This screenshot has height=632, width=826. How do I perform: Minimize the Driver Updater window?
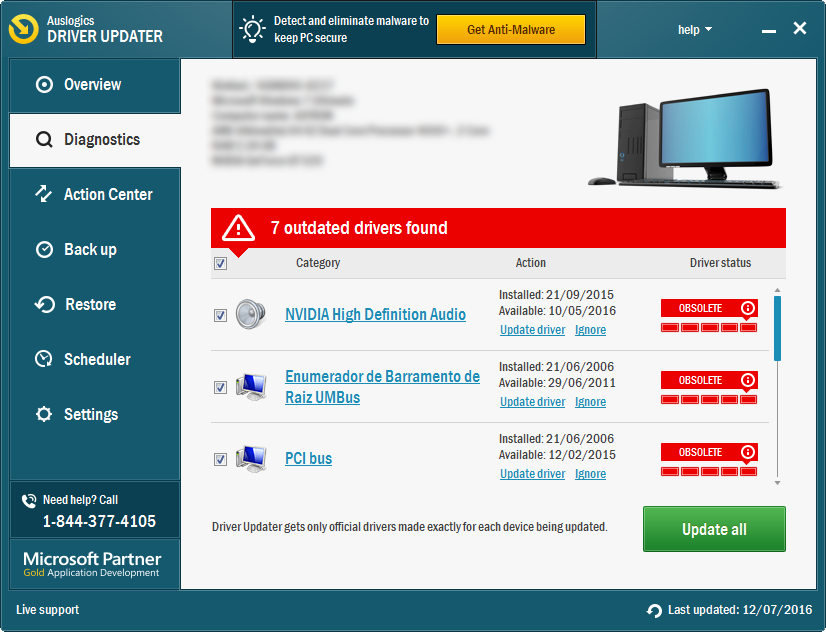click(x=769, y=31)
